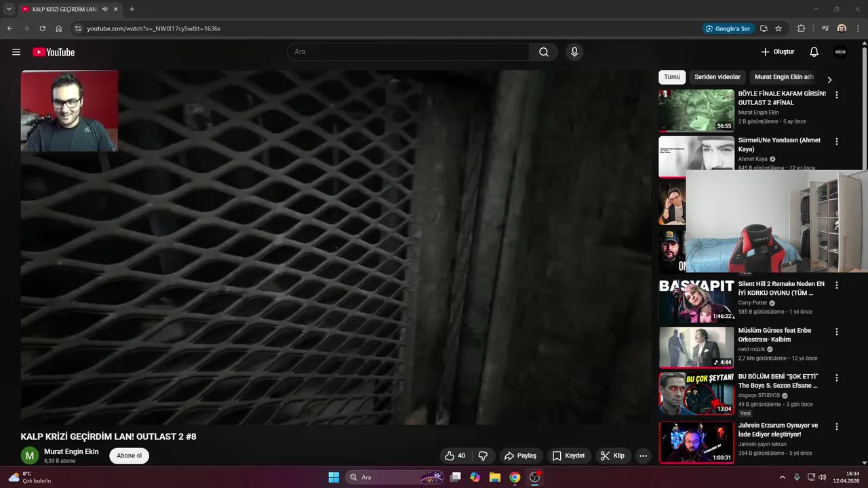868x488 pixels.
Task: Open Murat Engin Ekin channel link
Action: click(x=71, y=451)
